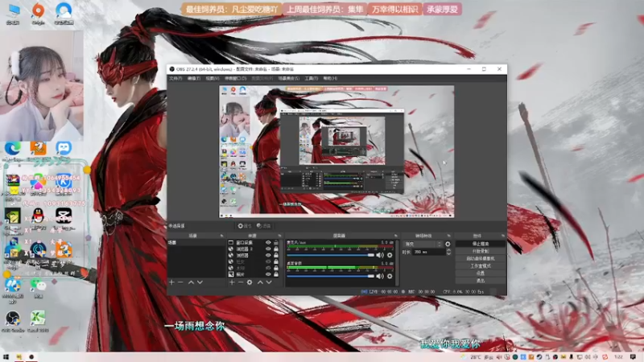Open the 场景集合(S) menu
The height and width of the screenshot is (362, 644).
coord(289,78)
